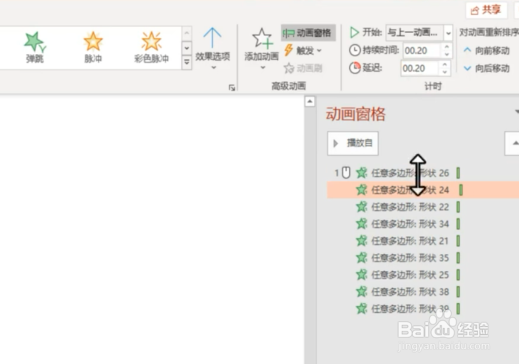Click 向后移动 move later button

pyautogui.click(x=486, y=68)
